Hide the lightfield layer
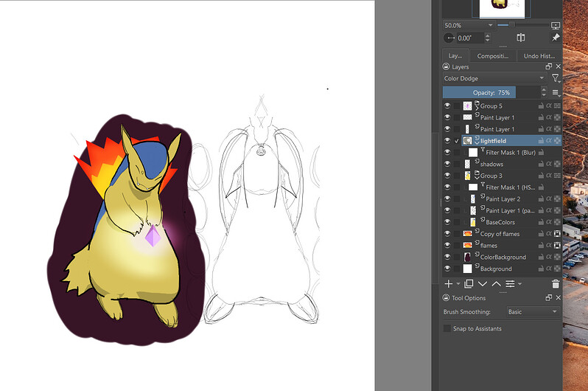 pos(447,140)
